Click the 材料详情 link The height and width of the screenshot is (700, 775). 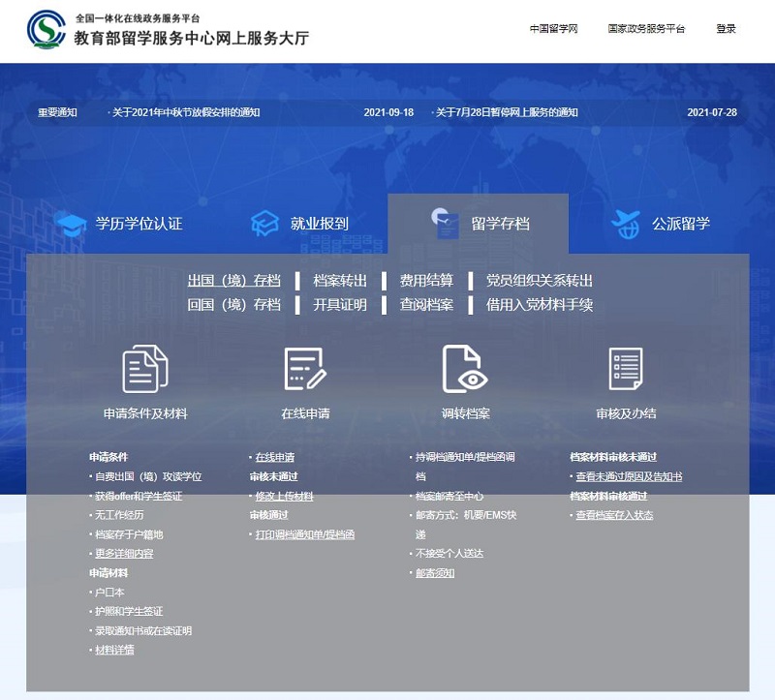point(114,650)
